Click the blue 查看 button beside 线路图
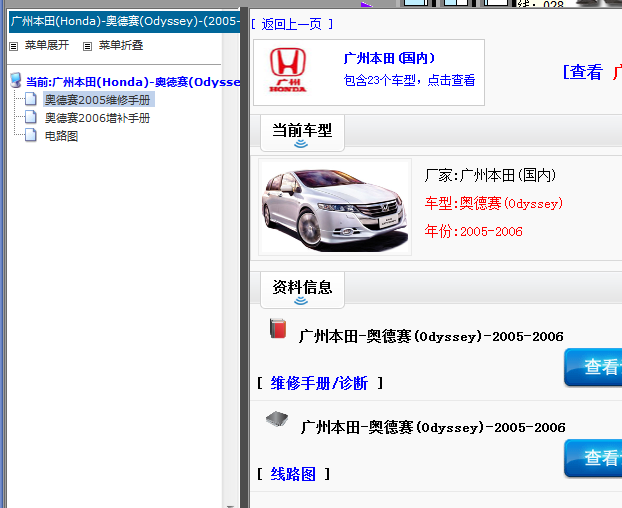The height and width of the screenshot is (508, 622). click(x=593, y=458)
